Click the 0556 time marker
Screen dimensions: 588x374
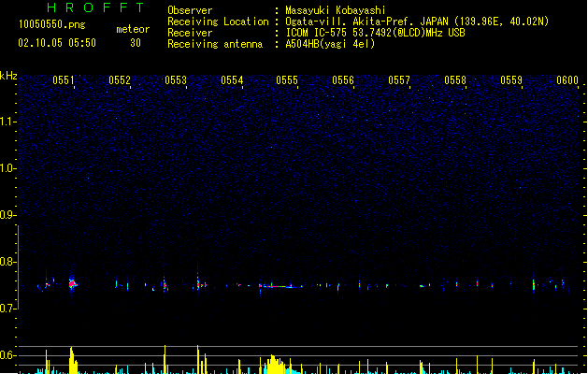click(x=343, y=80)
